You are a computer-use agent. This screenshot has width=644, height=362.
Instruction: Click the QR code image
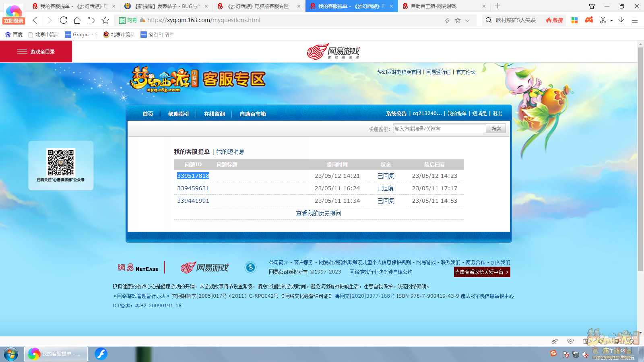pos(61,162)
